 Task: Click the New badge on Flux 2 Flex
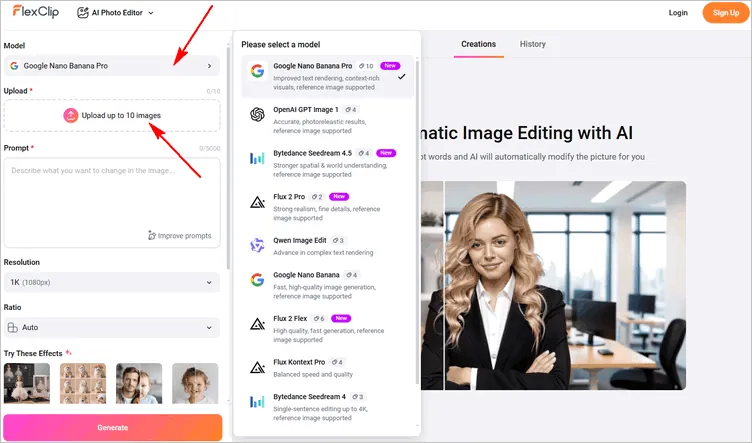tap(341, 318)
